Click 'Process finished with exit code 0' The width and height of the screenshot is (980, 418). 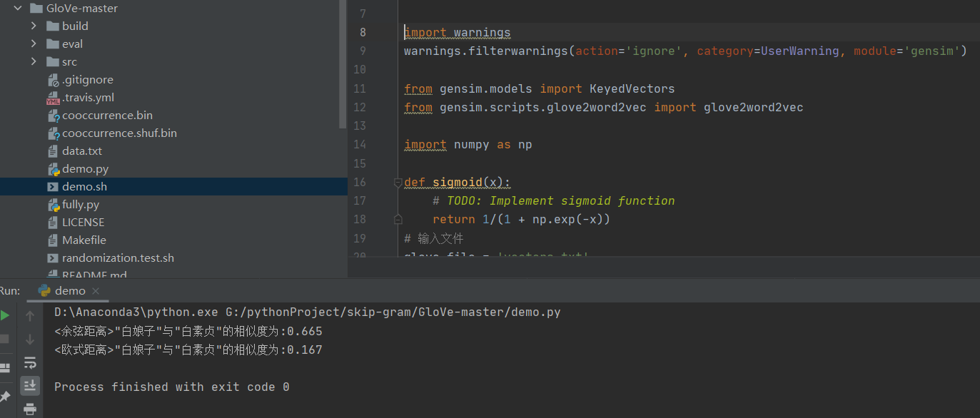(172, 387)
